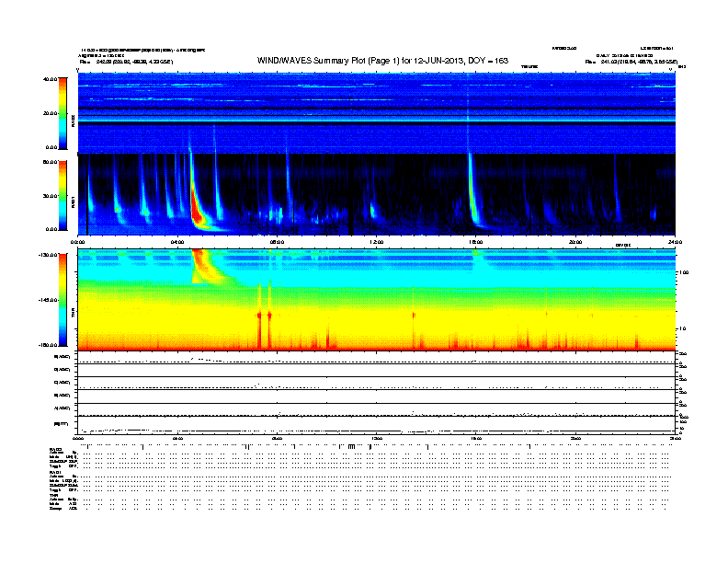Image resolution: width=728 pixels, height=563 pixels.
Task: Click the -130.00 label on TNR color scale
Action: (x=49, y=255)
